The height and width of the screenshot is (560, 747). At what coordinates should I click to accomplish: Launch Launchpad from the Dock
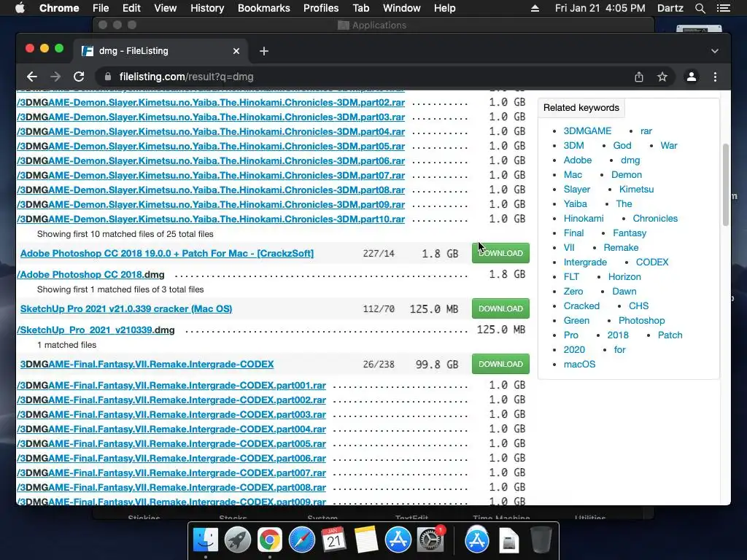tap(238, 540)
